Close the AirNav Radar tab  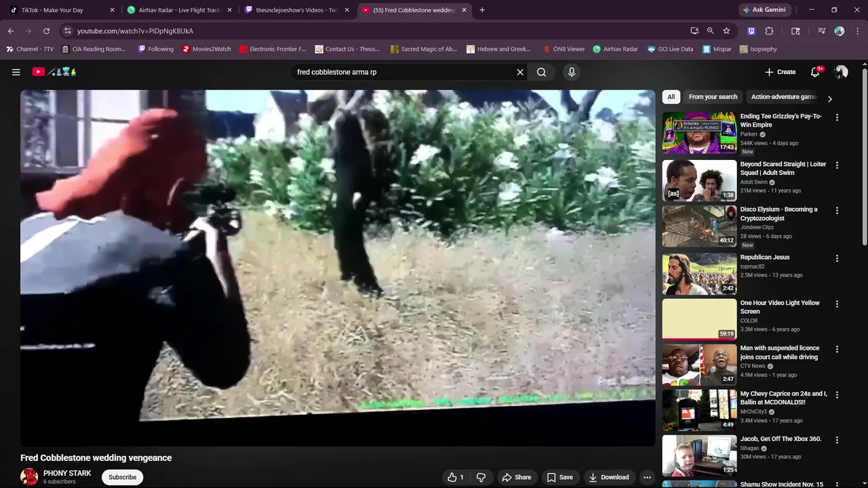click(x=230, y=10)
